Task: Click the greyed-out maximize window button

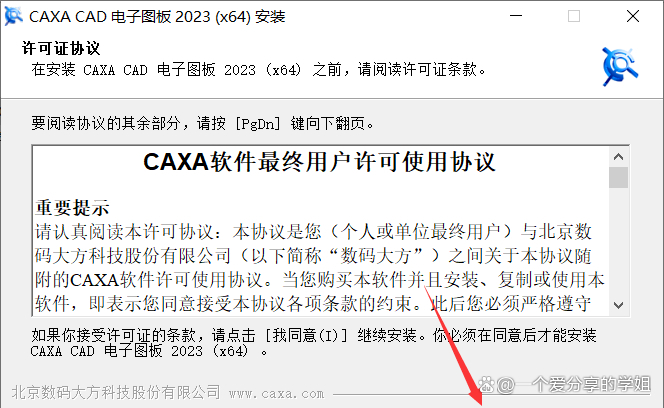Action: [x=574, y=16]
